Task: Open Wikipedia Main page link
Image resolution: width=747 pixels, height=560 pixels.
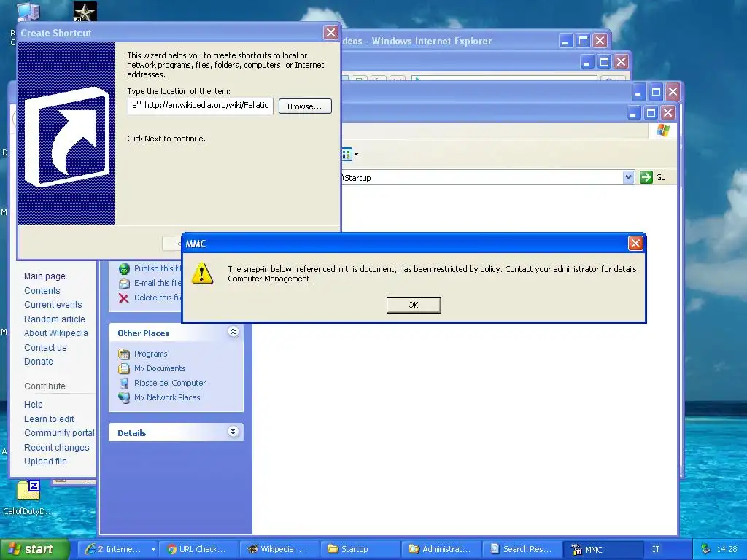Action: point(44,276)
